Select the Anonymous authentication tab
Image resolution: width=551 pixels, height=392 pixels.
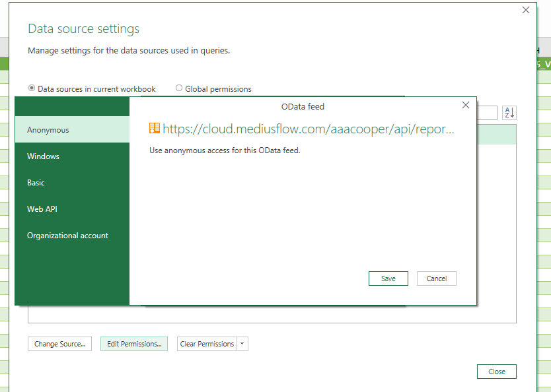[72, 129]
